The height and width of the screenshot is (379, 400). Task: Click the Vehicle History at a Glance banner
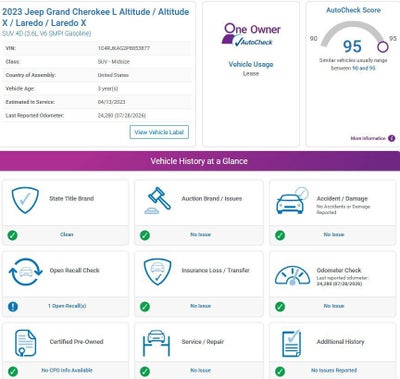[x=200, y=161]
